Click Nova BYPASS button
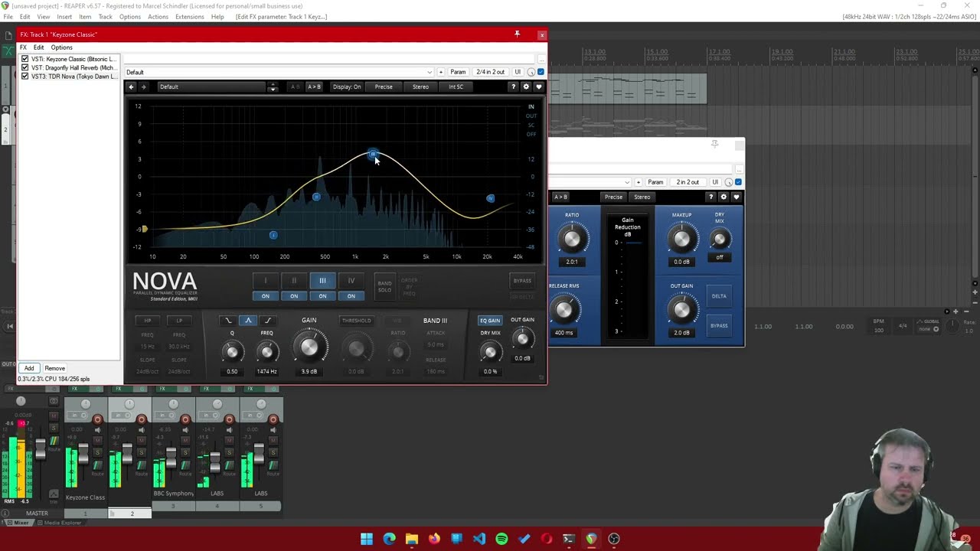The height and width of the screenshot is (551, 980). [522, 281]
